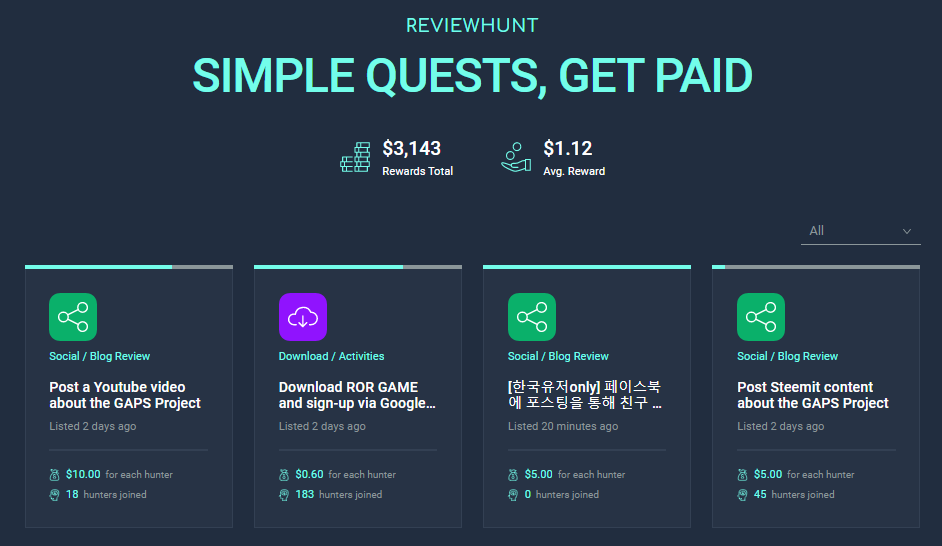Click Social / Blog Review on the Korean Facebook card
This screenshot has width=942, height=546.
tap(558, 356)
